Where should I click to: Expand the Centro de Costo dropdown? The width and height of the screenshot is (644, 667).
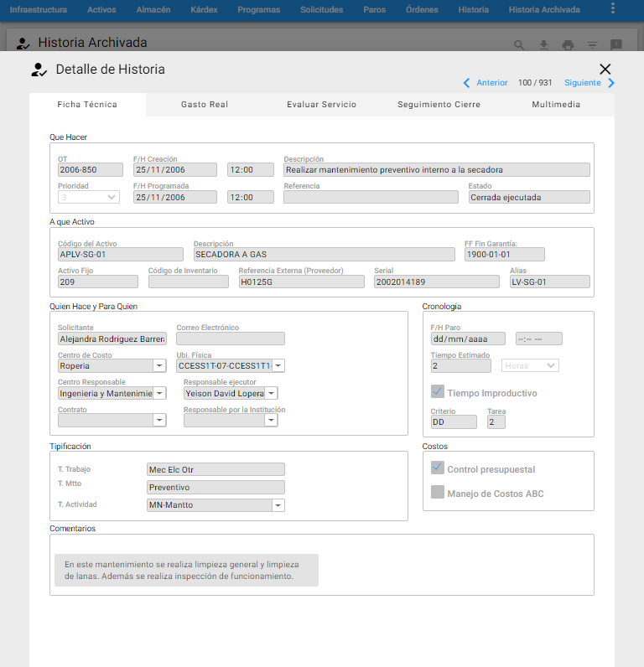[159, 366]
